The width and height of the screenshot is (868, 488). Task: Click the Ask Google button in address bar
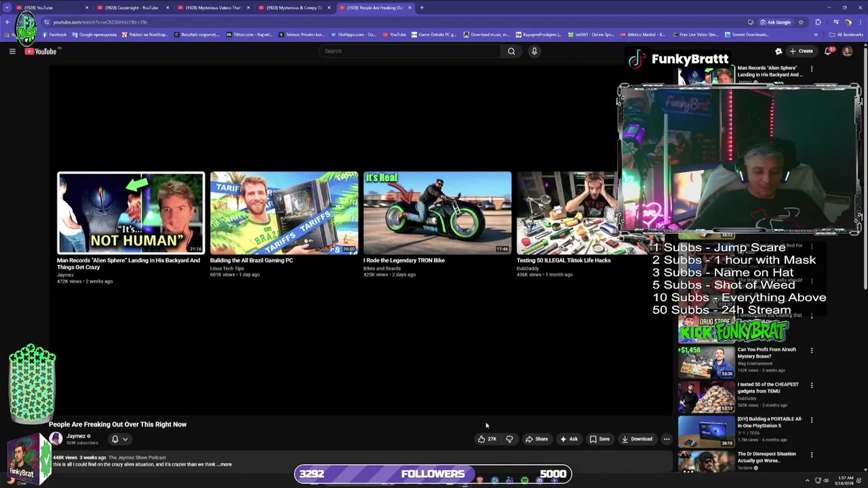775,22
